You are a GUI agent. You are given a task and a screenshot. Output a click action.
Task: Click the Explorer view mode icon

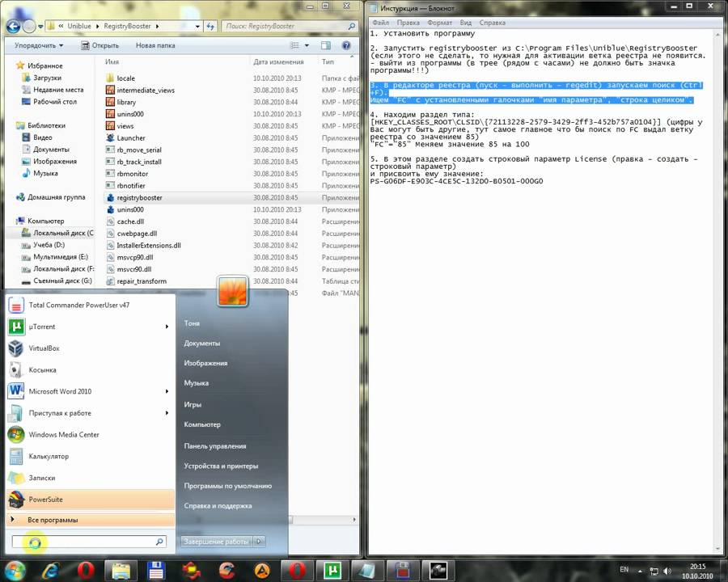[294, 45]
